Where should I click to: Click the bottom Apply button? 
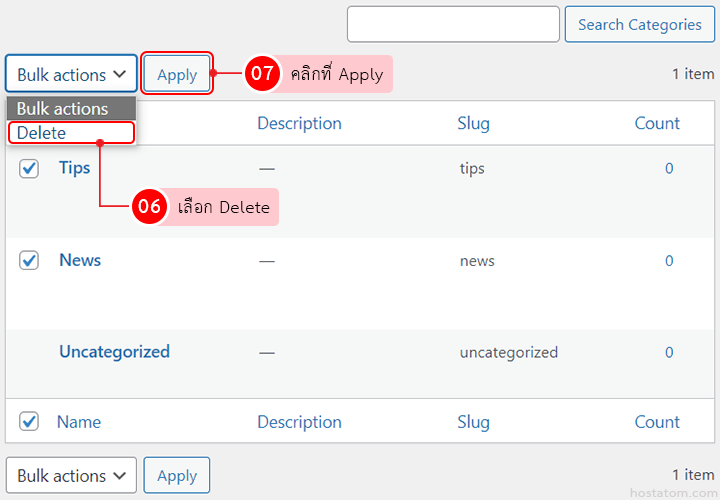pyautogui.click(x=177, y=476)
